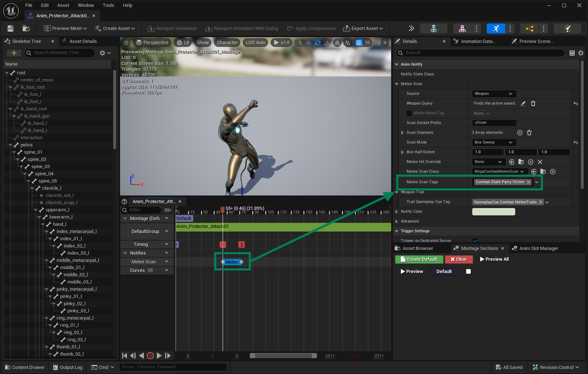The width and height of the screenshot is (588, 374).
Task: Add new bone with the green plus button
Action: click(14, 53)
